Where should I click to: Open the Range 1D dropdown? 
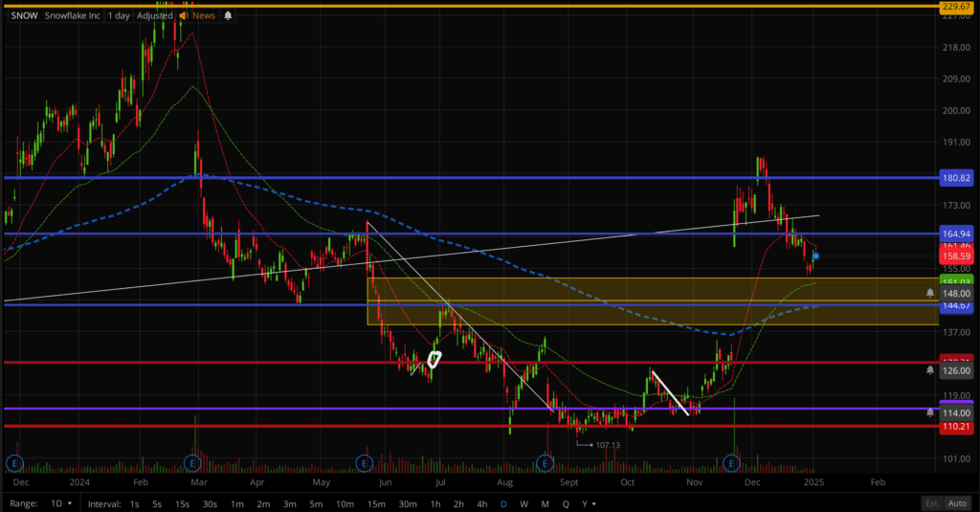tap(60, 503)
